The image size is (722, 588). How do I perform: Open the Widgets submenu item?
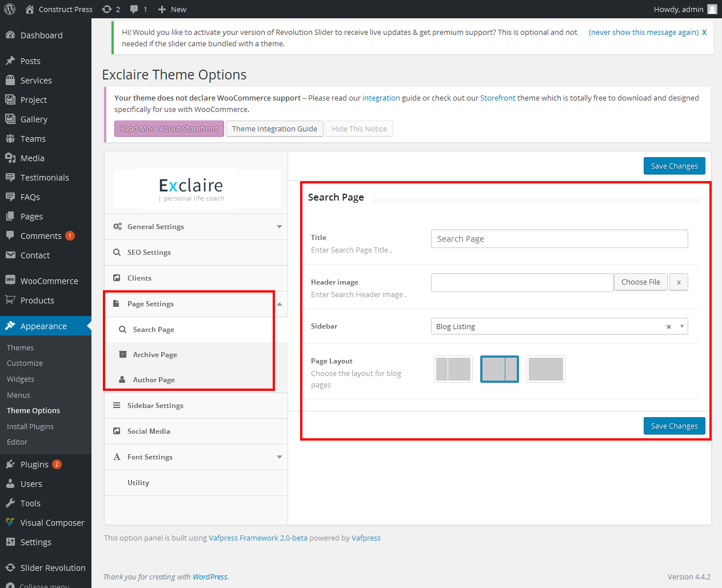(21, 379)
